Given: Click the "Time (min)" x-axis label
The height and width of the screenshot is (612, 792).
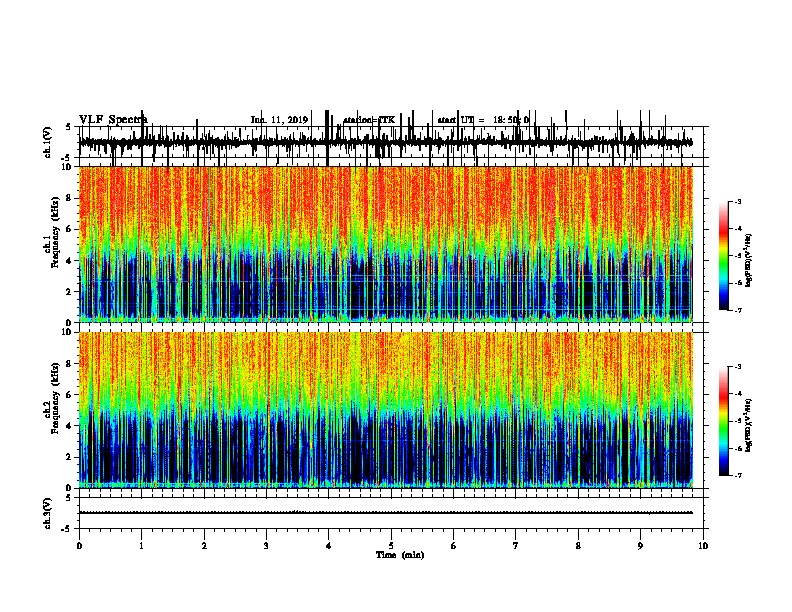Looking at the screenshot, I should 400,555.
